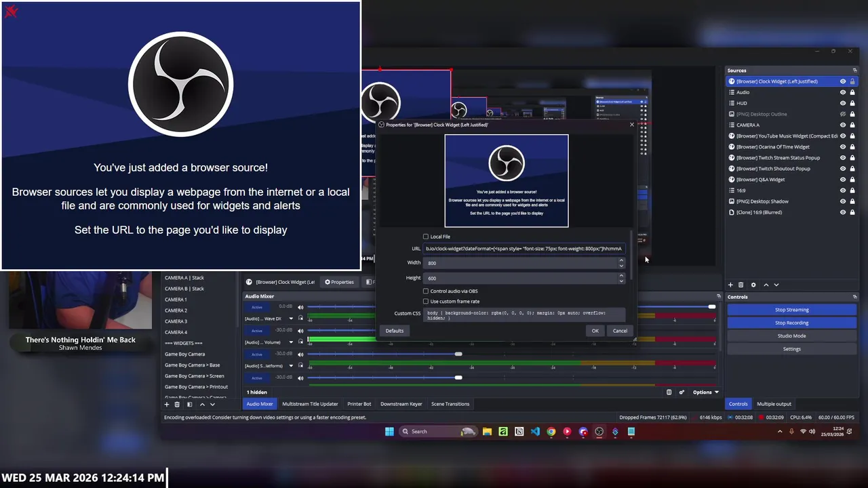Toggle monitoring headphone icon for Wave DX
Viewport: 868px width, 488px height.
(x=300, y=318)
